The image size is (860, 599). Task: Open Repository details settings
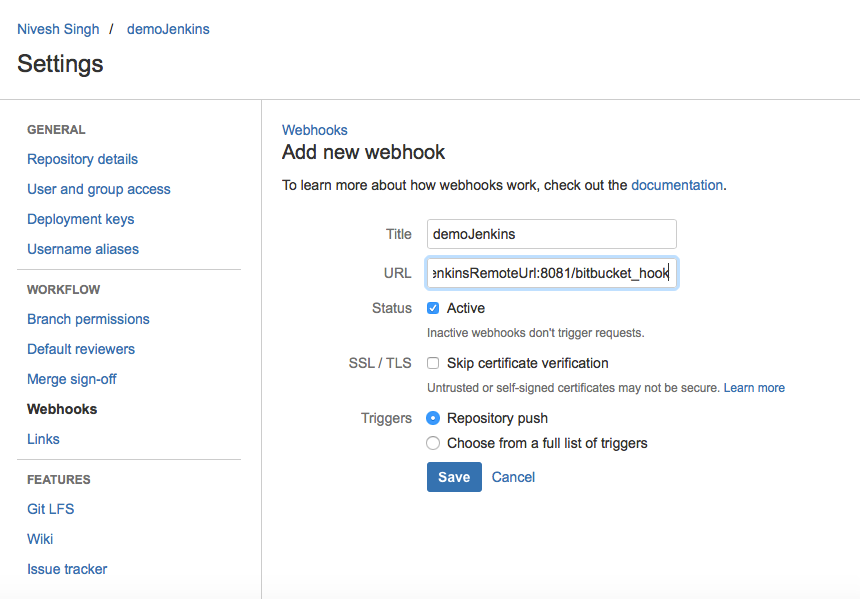click(x=82, y=159)
